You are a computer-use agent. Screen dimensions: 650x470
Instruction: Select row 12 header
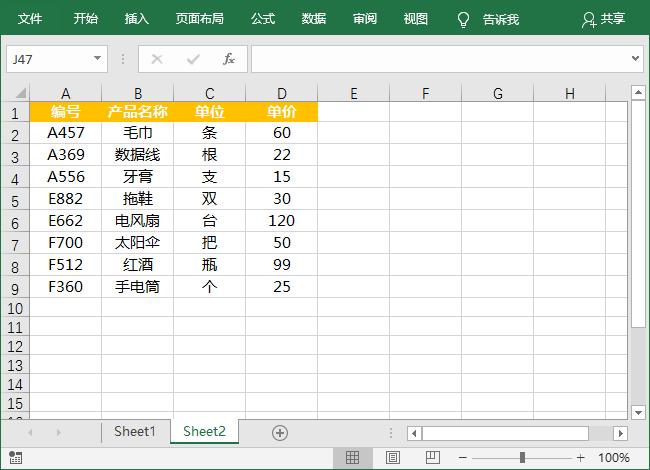(15, 346)
